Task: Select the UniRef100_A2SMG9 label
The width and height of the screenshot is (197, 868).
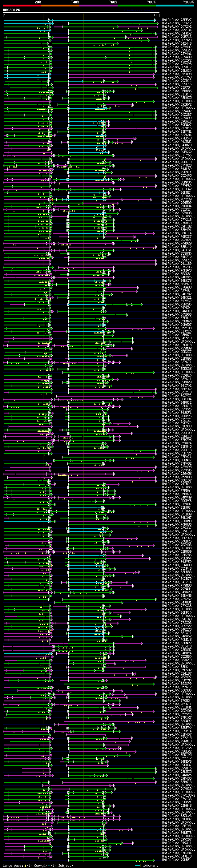Action: click(x=177, y=349)
